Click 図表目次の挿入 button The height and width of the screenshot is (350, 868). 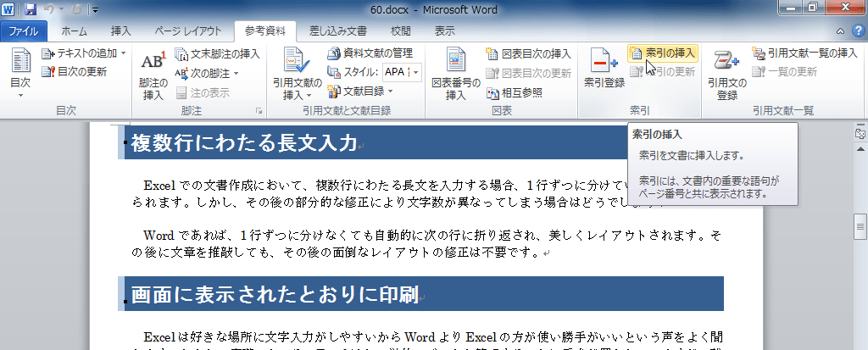[528, 53]
